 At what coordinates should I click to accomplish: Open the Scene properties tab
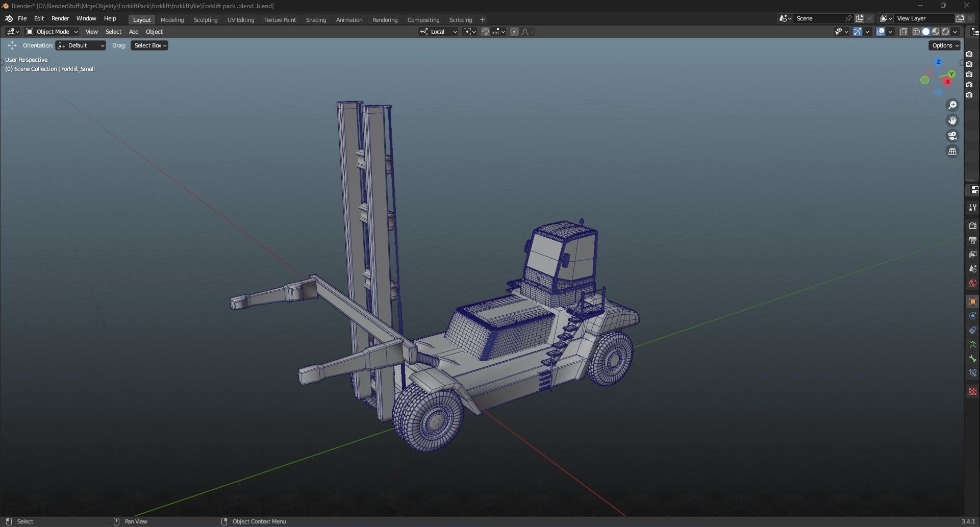point(973,269)
